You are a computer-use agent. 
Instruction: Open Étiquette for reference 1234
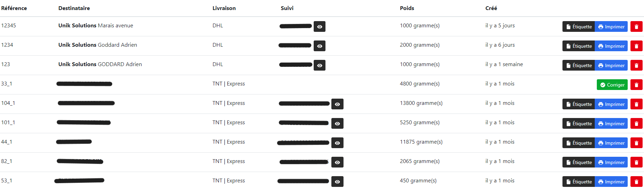pos(579,46)
